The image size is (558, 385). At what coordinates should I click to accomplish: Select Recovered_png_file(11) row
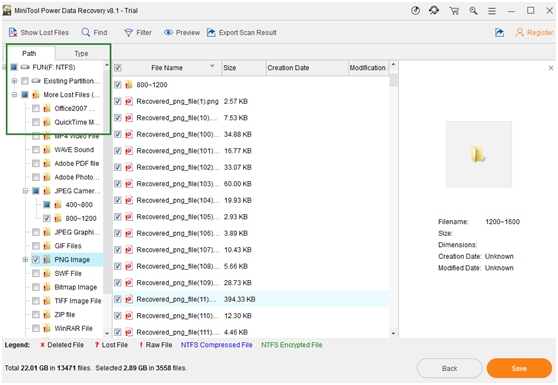(x=251, y=299)
